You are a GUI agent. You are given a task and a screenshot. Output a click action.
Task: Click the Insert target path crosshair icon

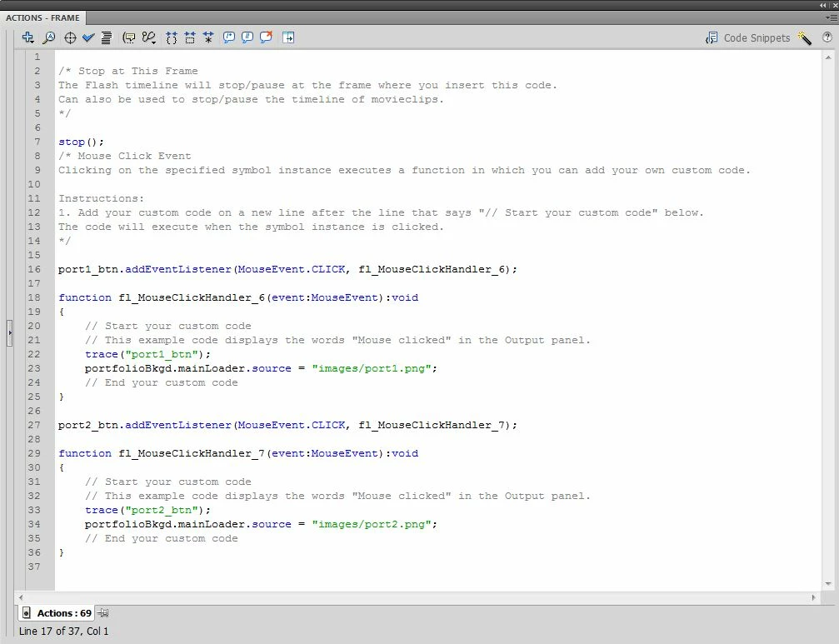click(70, 37)
